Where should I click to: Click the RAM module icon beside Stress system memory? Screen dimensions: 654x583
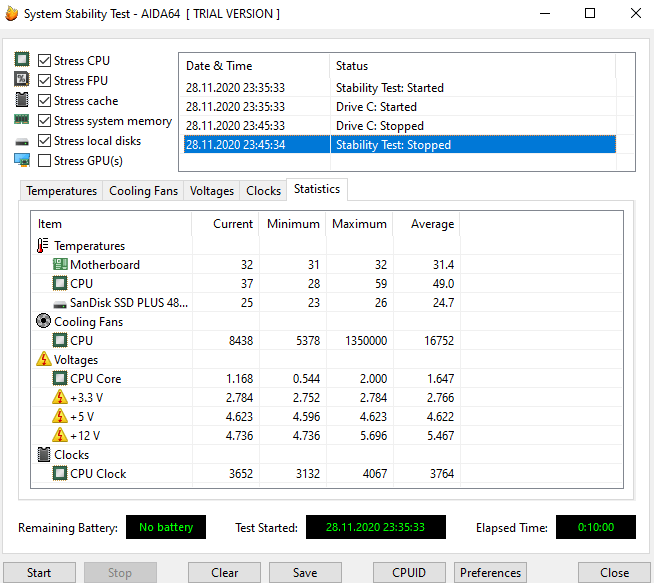[22, 120]
